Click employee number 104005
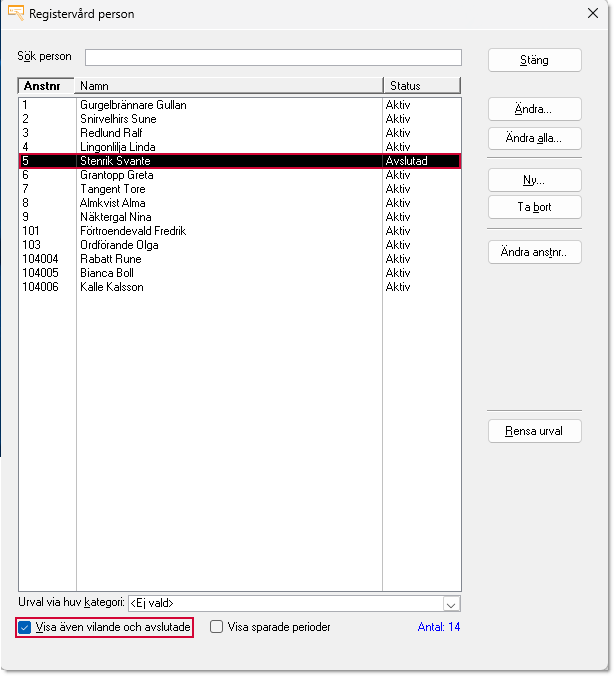614x676 pixels. click(x=40, y=273)
